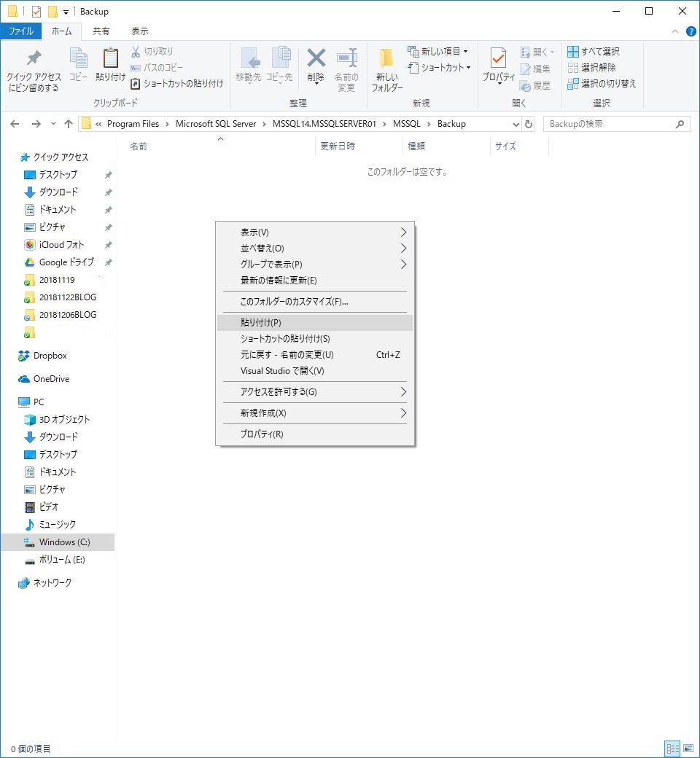Switch to details view in status bar

(x=672, y=749)
